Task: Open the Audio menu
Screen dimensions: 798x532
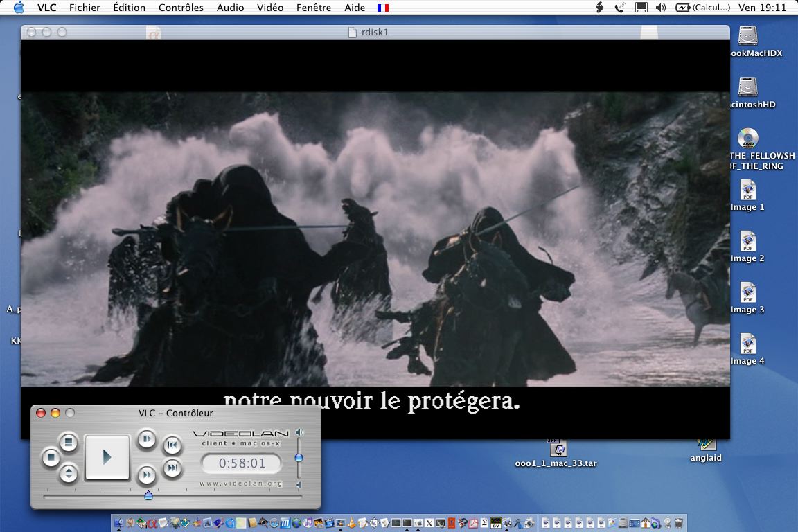Action: tap(230, 8)
